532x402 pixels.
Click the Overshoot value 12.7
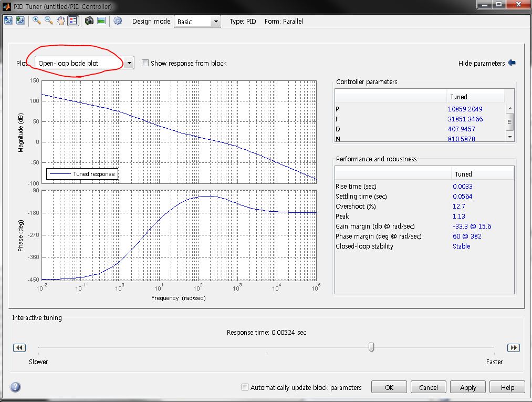(x=458, y=206)
